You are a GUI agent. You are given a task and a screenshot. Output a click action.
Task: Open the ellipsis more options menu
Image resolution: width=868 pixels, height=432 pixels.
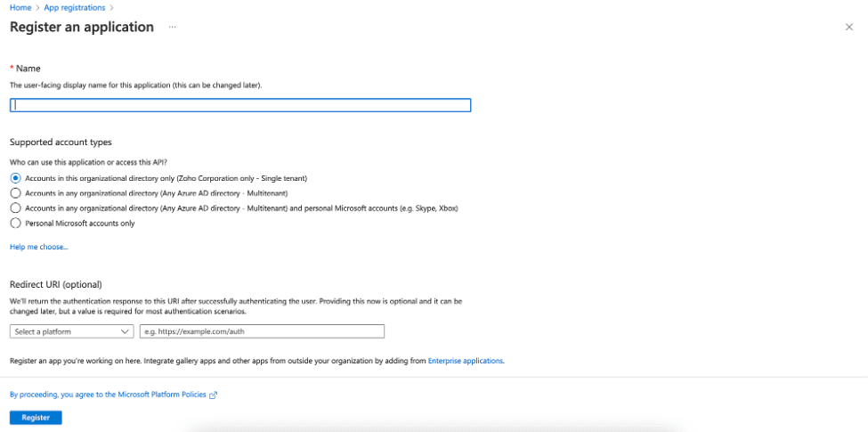coord(173,28)
